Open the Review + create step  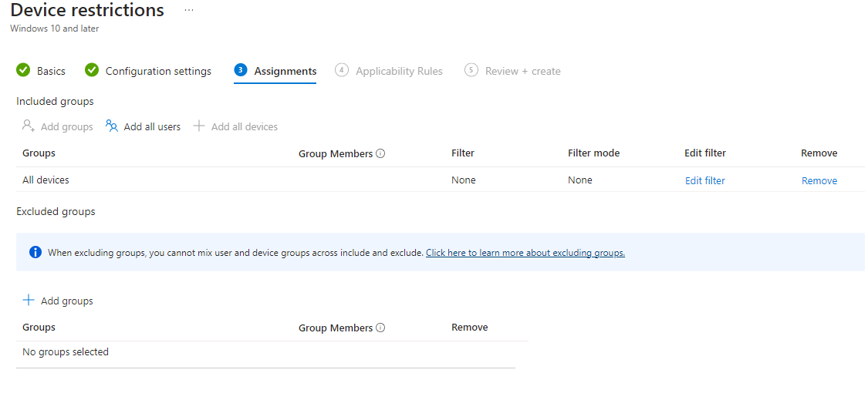(x=522, y=71)
